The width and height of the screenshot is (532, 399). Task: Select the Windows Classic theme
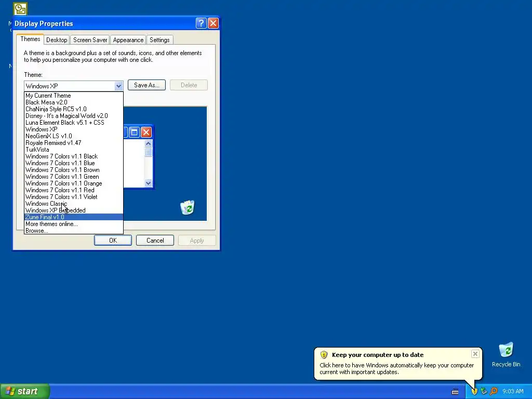[x=74, y=204]
